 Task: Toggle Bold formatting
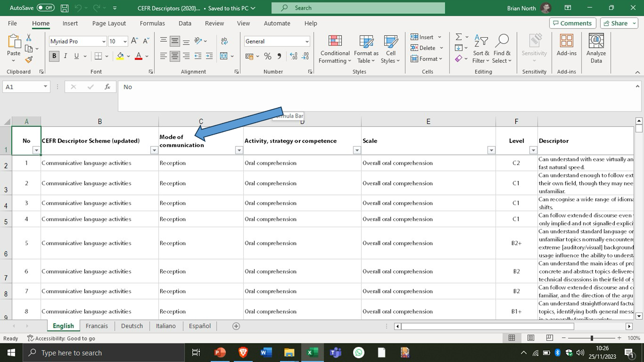[54, 56]
